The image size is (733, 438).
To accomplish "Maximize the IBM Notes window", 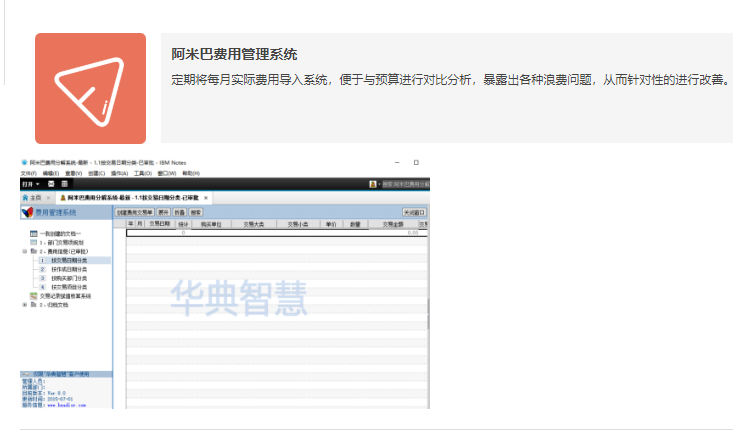I will (416, 163).
